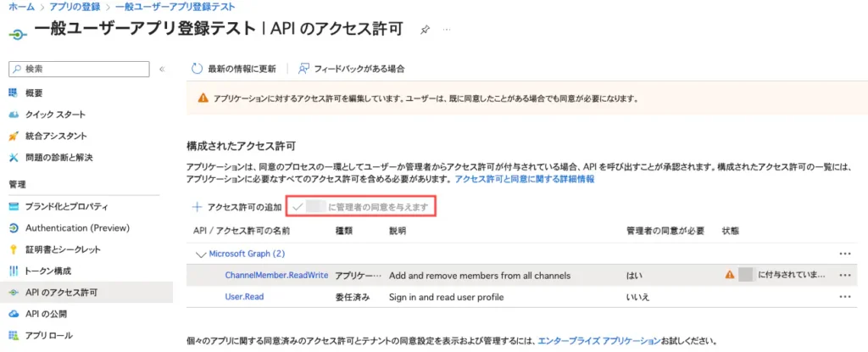Viewport: 868px width, 352px height.
Task: Open Authentication (Preview) in the sidebar
Action: 77,228
